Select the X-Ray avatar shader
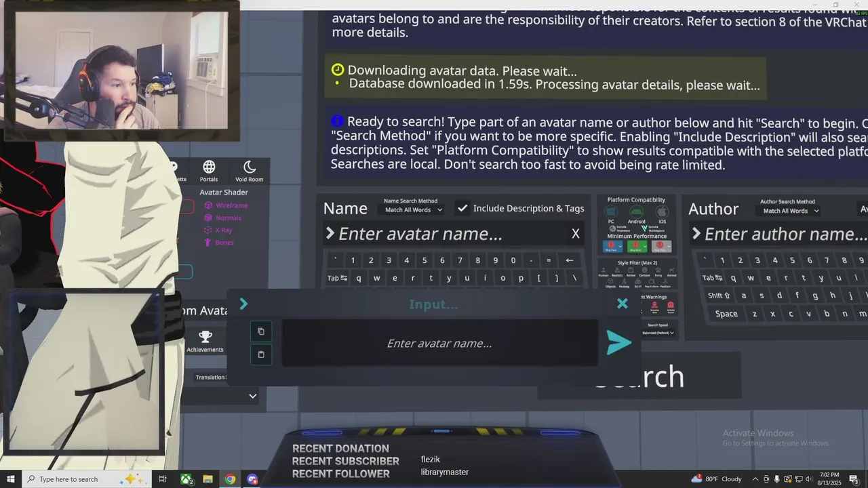 click(218, 230)
